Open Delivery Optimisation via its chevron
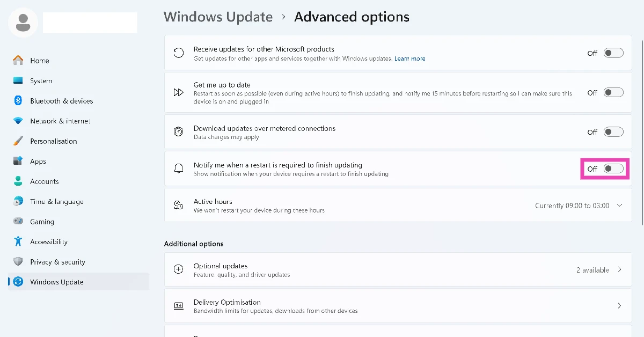Screen dimensions: 644x337 point(619,306)
